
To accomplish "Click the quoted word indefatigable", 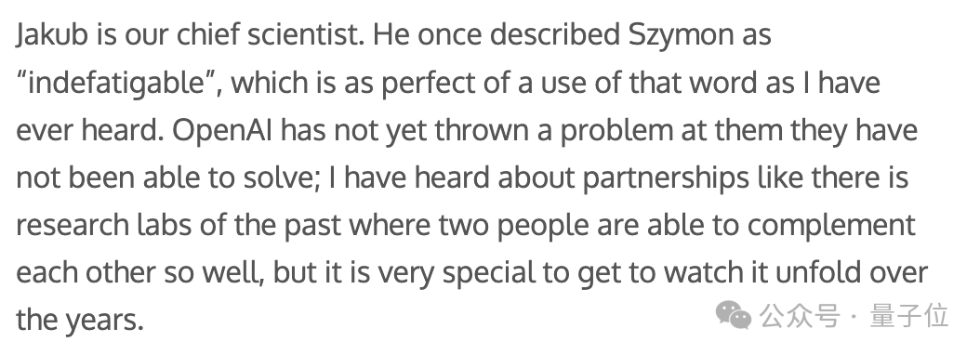I will pos(117,84).
